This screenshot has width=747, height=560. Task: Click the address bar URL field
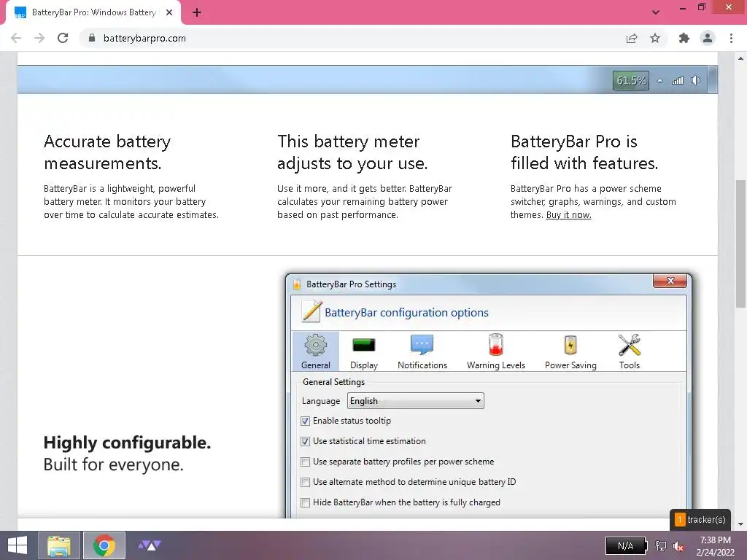pyautogui.click(x=352, y=38)
